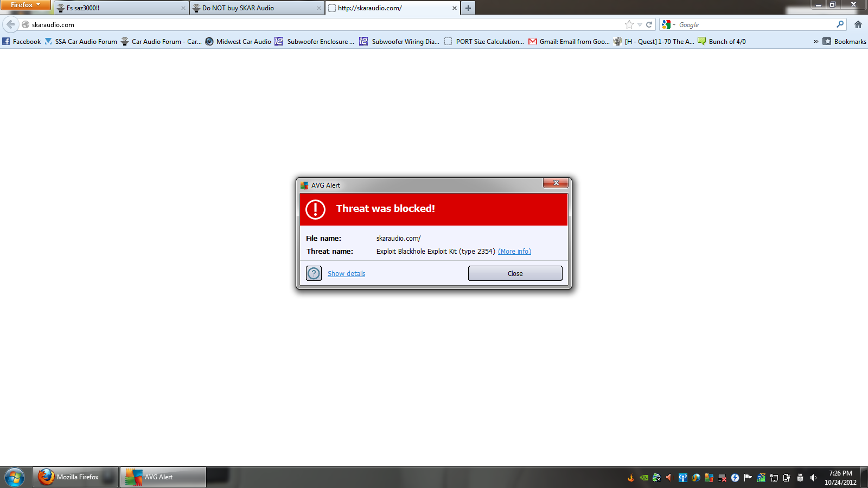Viewport: 868px width, 488px height.
Task: Open the 'Bunch of 4/0' bookmark
Action: [722, 41]
